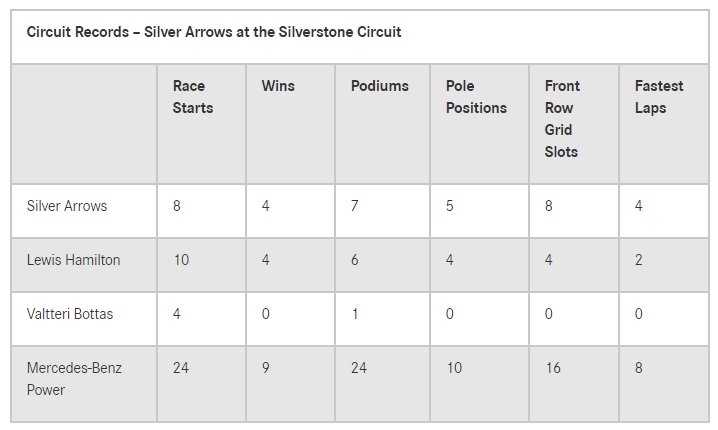Select the Lewis Hamilton row label

click(x=73, y=260)
